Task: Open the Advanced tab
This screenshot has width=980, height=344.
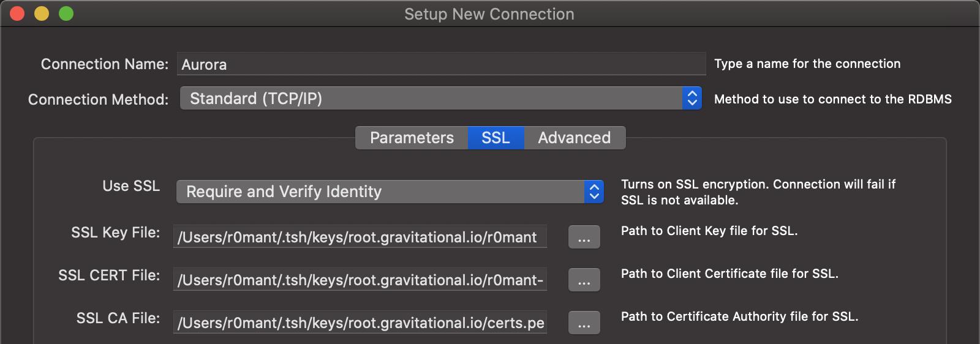Action: [574, 138]
